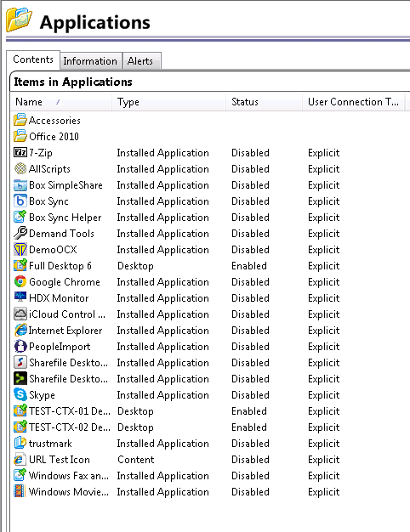Sort by User Connection T... column header
The image size is (410, 532).
click(x=353, y=102)
